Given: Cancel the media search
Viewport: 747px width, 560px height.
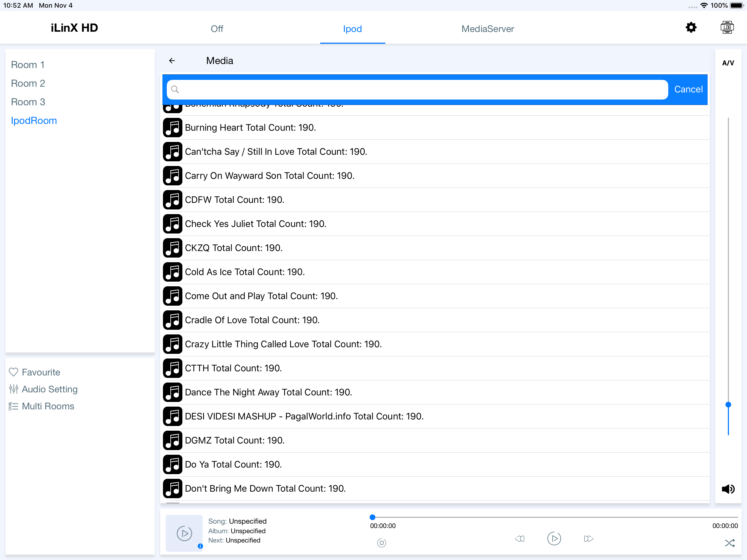Looking at the screenshot, I should tap(688, 89).
